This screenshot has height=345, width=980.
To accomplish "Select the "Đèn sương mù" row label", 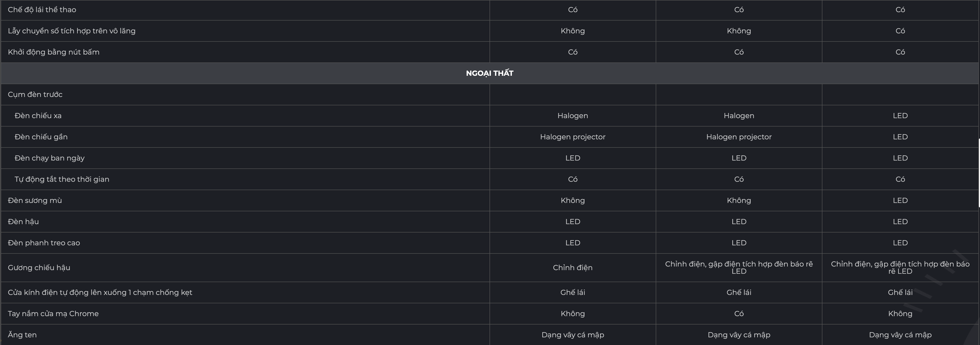I will tap(35, 200).
